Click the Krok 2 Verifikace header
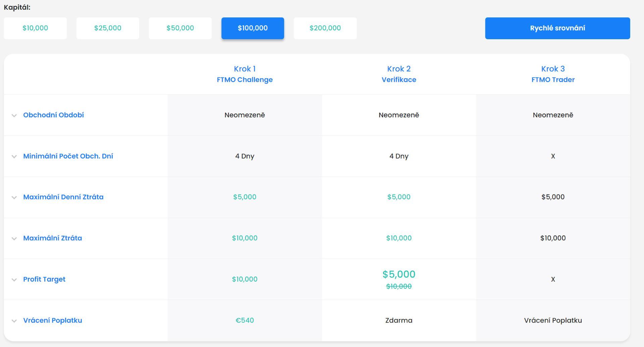 point(399,74)
